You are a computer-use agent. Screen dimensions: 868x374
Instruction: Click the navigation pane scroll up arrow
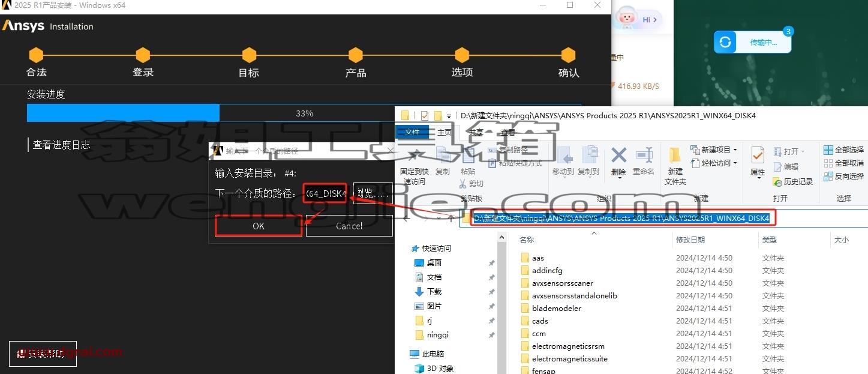(x=503, y=238)
